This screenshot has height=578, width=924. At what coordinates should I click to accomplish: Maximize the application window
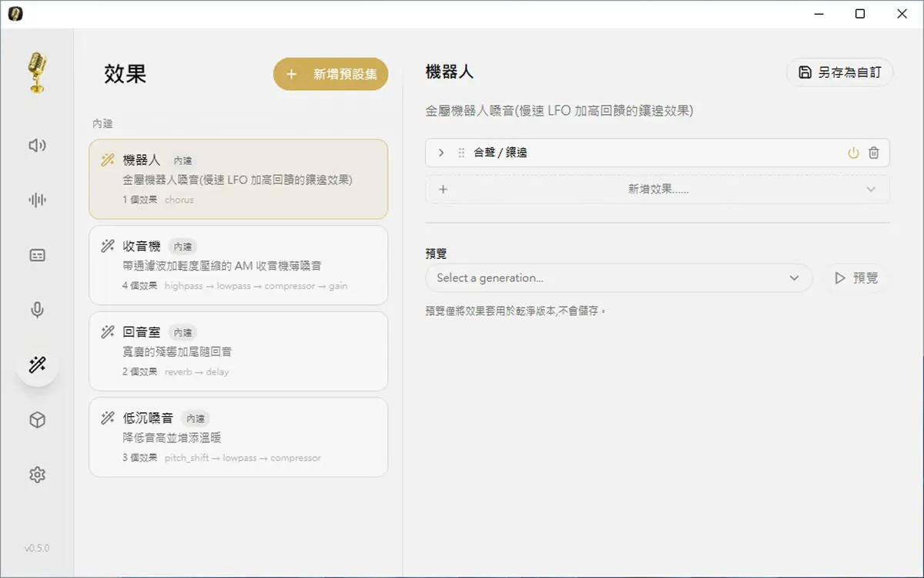click(860, 14)
